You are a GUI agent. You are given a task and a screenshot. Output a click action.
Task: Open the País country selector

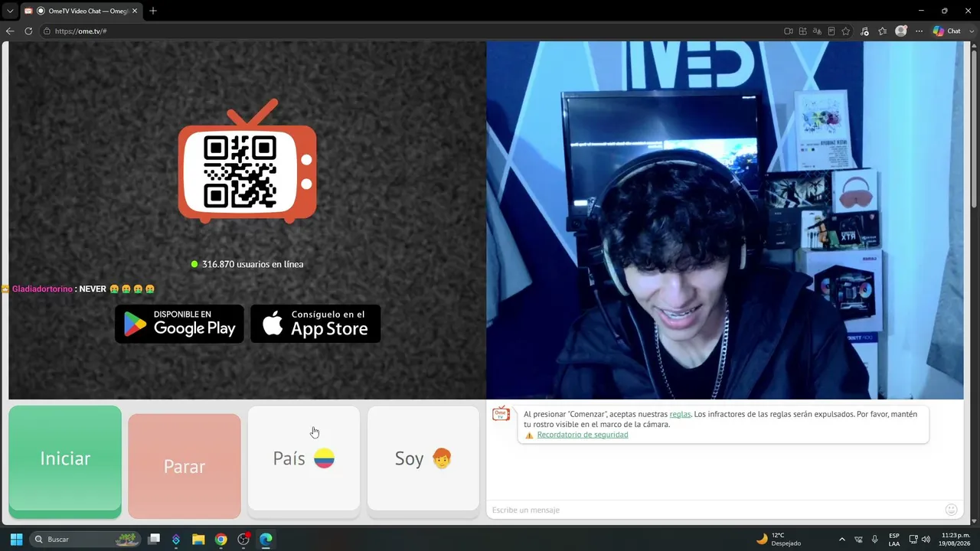[x=304, y=458]
